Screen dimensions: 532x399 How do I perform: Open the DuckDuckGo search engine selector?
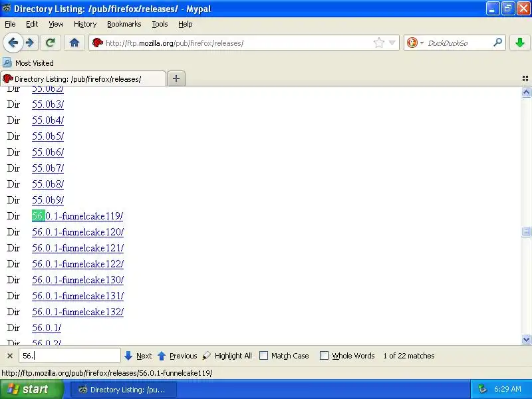point(414,43)
